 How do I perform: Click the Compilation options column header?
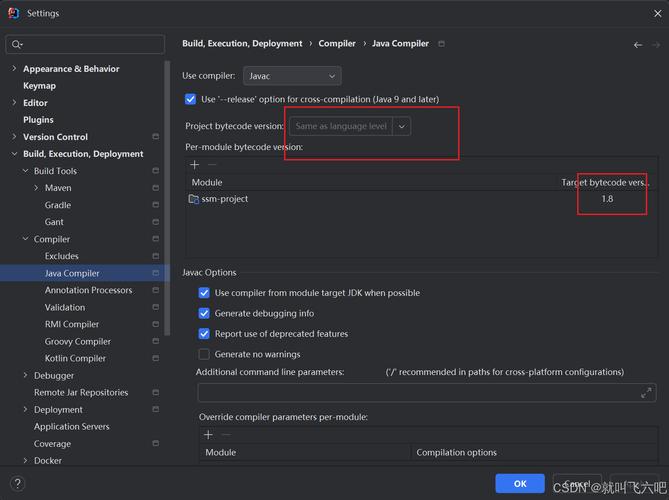click(x=457, y=452)
